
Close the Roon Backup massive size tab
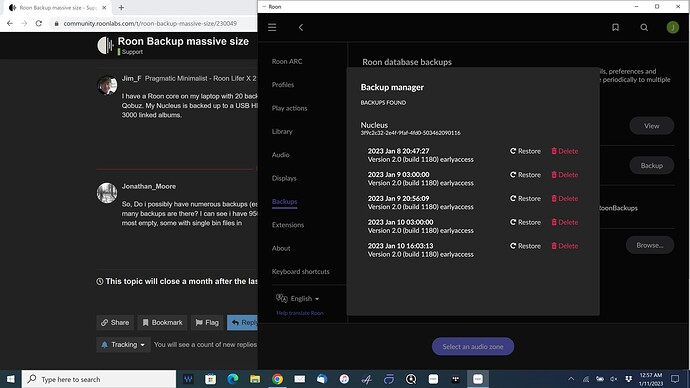(104, 7)
